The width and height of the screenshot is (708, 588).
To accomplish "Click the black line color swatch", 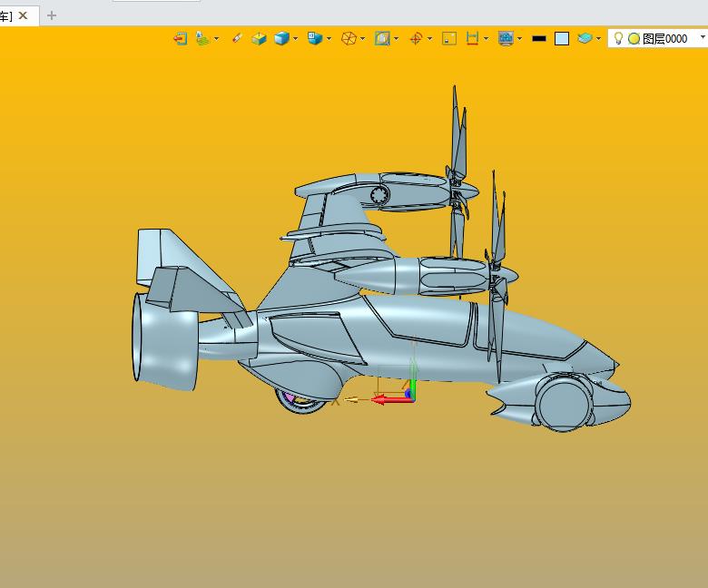I will [x=539, y=39].
